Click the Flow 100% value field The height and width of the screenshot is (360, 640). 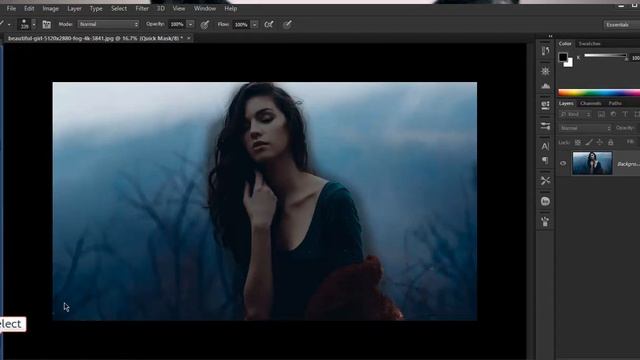(x=241, y=24)
